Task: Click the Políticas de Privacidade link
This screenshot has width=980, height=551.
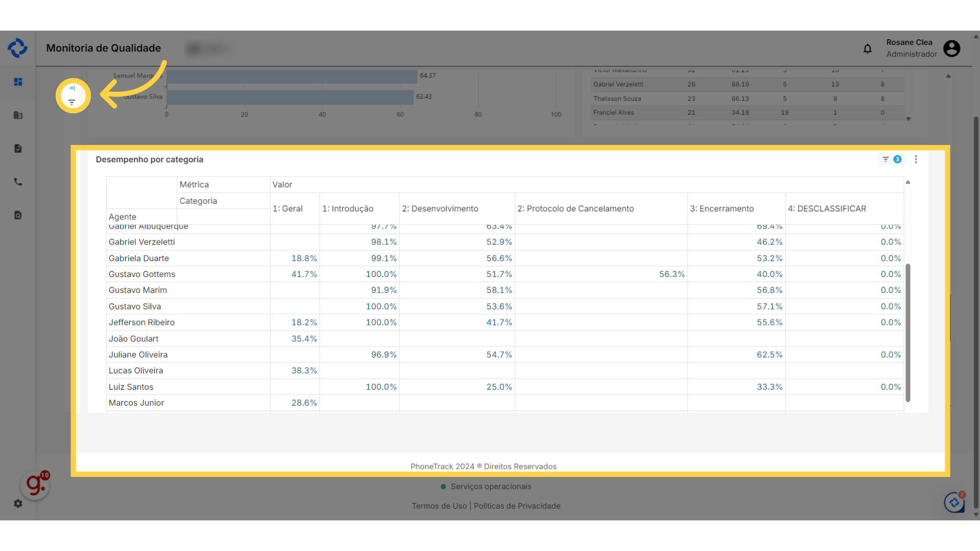Action: 517,506
